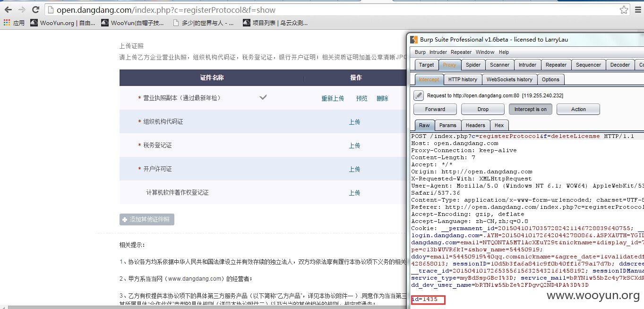Image resolution: width=644 pixels, height=309 pixels.
Task: Click the 上传证照 heading text
Action: pos(131,46)
